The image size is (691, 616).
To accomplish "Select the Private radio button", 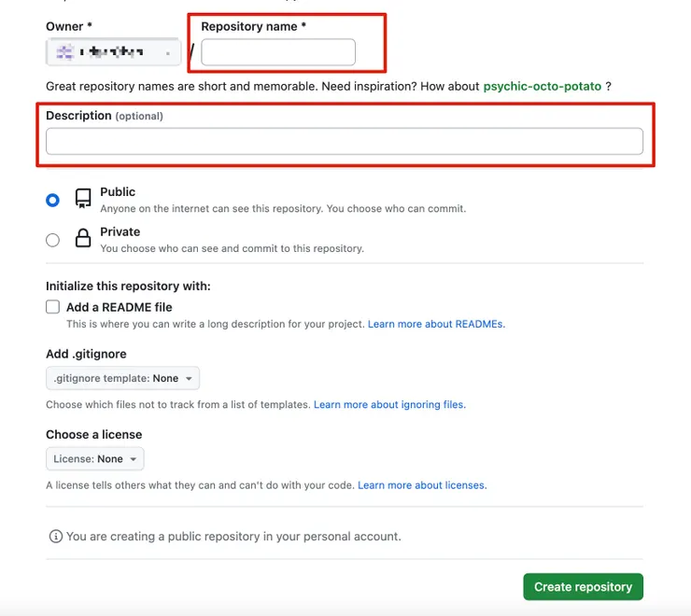I will click(52, 240).
